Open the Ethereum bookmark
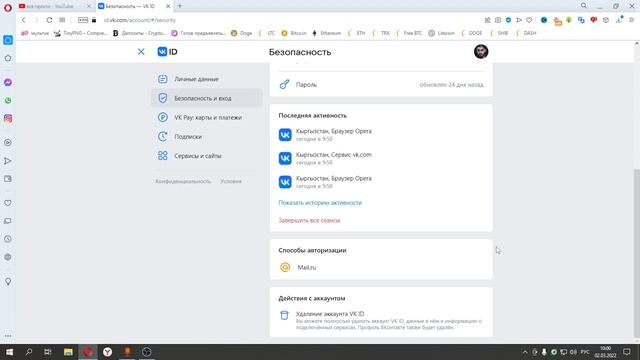640x360 pixels. point(327,33)
